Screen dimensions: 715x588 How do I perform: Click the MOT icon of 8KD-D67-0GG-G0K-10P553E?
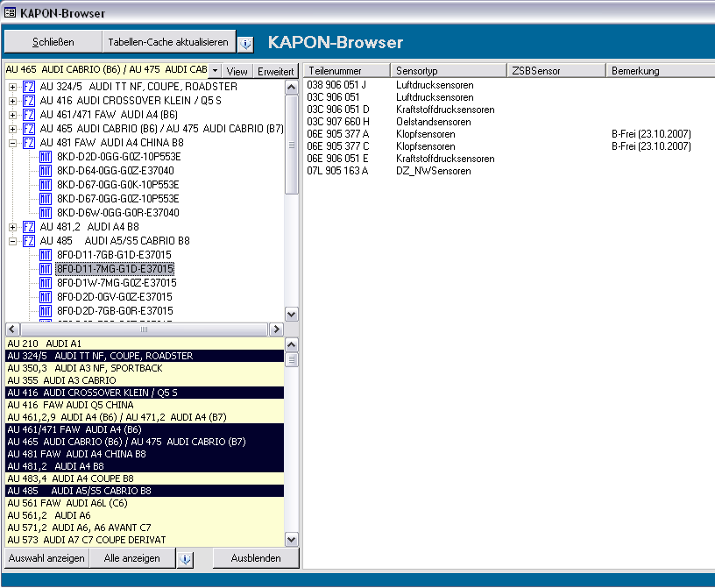pos(46,185)
